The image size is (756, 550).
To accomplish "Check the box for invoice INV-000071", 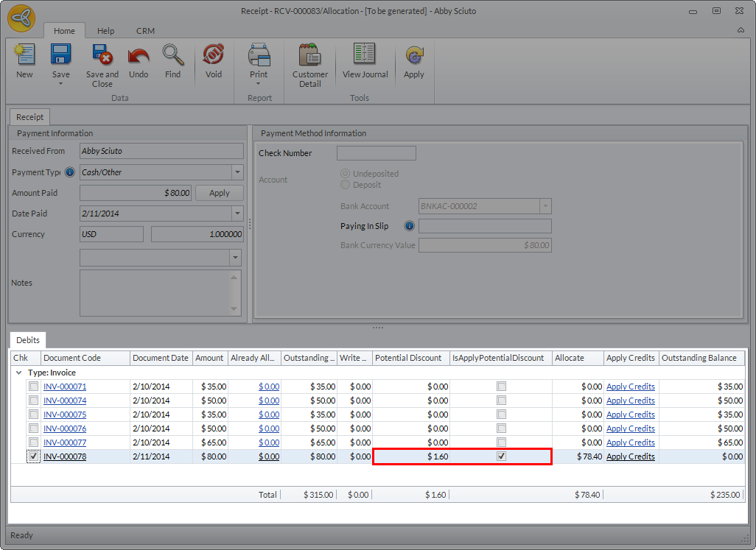I will 33,387.
